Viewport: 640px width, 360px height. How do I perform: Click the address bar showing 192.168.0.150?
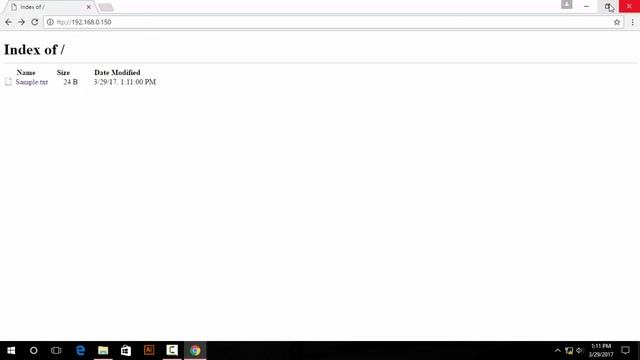pyautogui.click(x=333, y=22)
